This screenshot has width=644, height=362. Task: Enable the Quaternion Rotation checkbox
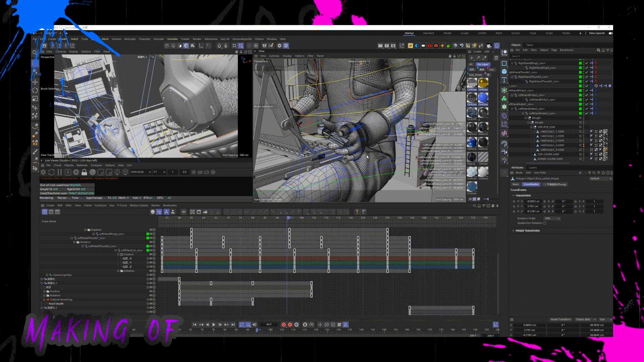point(545,223)
